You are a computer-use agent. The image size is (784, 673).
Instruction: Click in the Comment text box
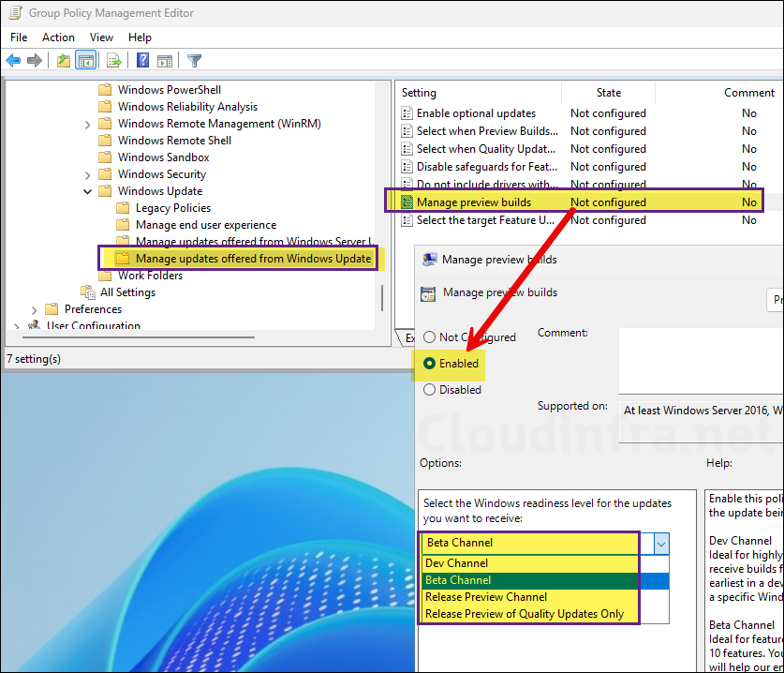click(701, 361)
